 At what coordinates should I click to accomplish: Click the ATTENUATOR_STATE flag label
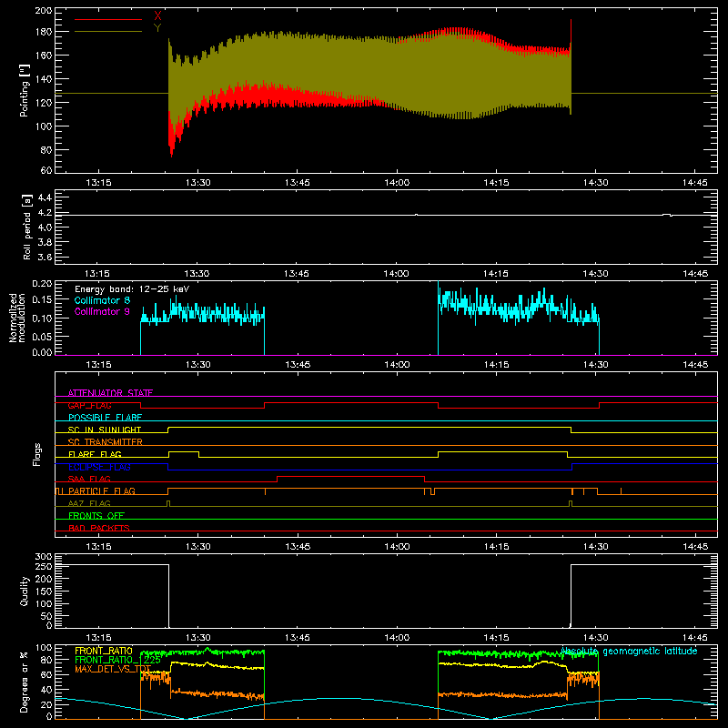(x=110, y=393)
